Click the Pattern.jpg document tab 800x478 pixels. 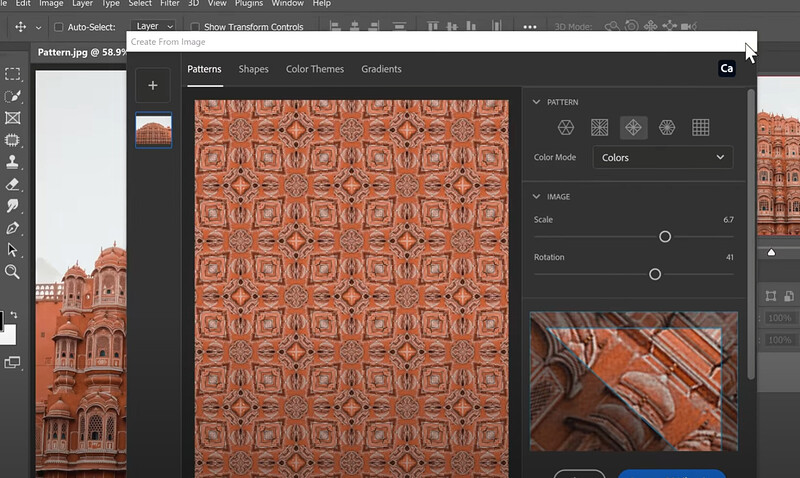click(82, 52)
